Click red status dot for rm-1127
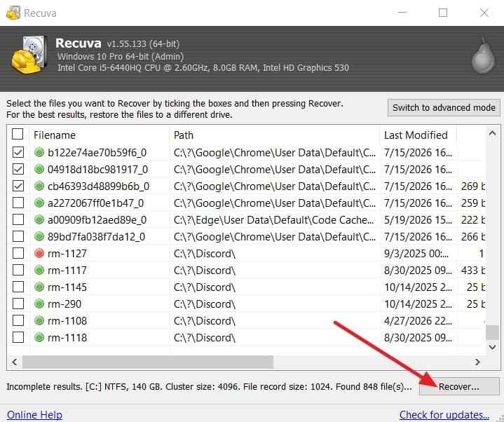Screen dimensions: 504x422 39,253
